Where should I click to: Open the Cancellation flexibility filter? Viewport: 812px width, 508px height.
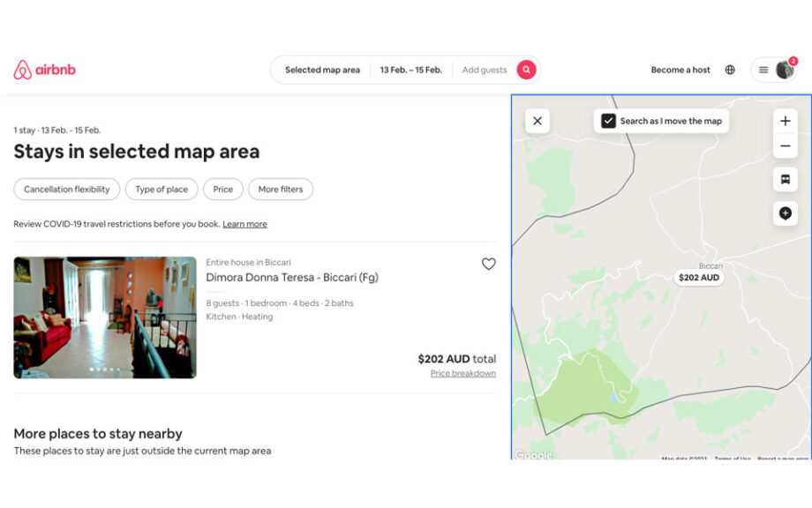(67, 189)
